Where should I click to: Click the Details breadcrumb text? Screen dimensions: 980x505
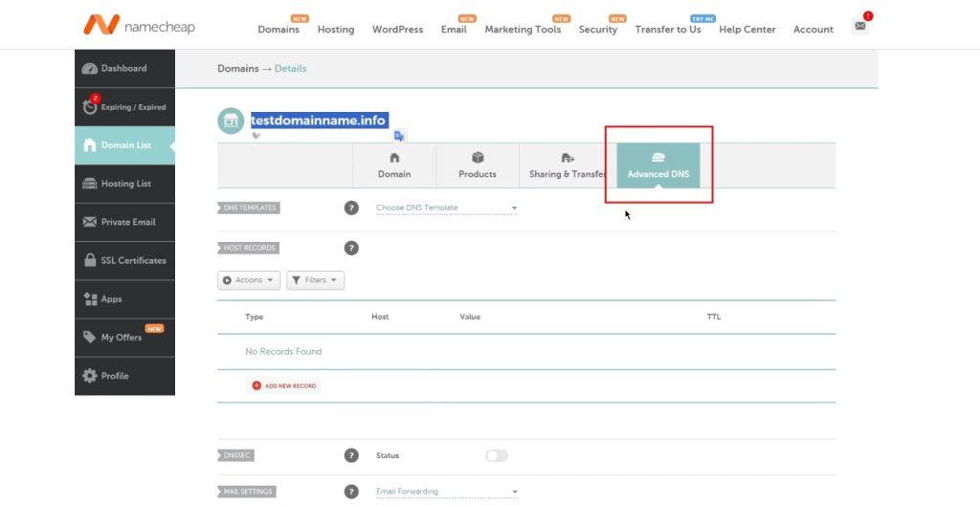pos(291,69)
